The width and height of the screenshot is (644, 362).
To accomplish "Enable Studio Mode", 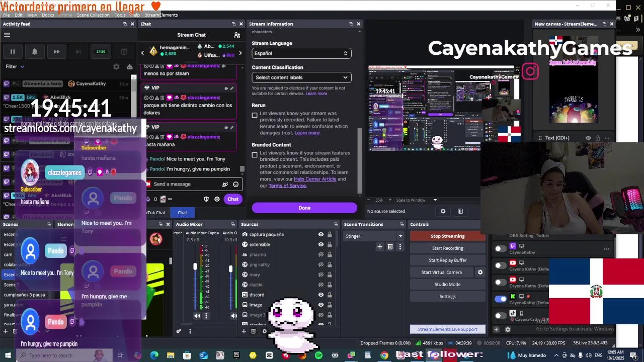I will click(x=447, y=285).
